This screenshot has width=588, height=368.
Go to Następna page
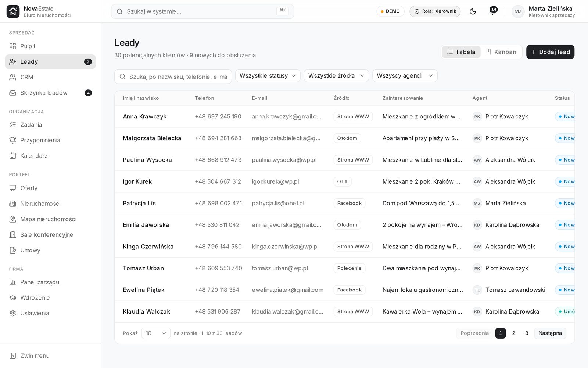550,333
